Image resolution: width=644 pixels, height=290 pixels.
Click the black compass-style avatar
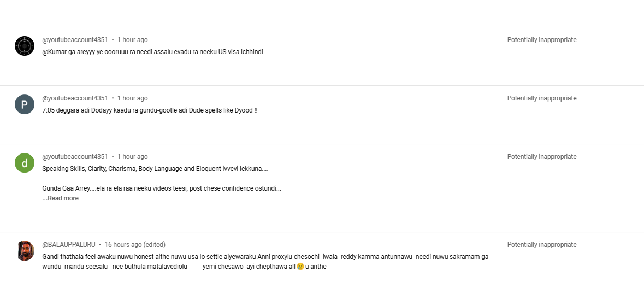point(25,46)
